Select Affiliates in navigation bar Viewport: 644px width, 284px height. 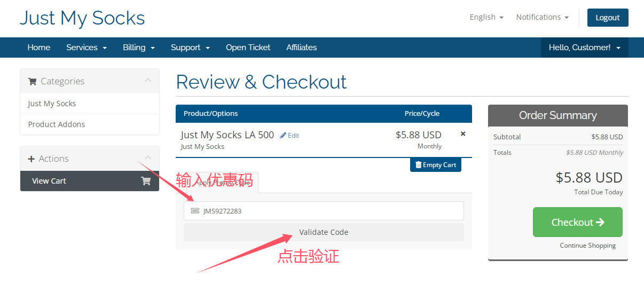point(302,48)
